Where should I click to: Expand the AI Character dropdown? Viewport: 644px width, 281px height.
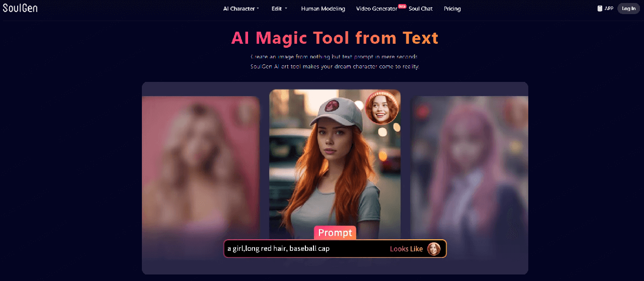(x=241, y=9)
